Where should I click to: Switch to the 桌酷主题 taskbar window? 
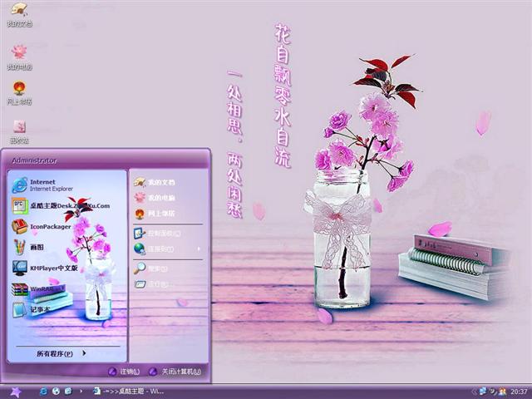pos(129,392)
